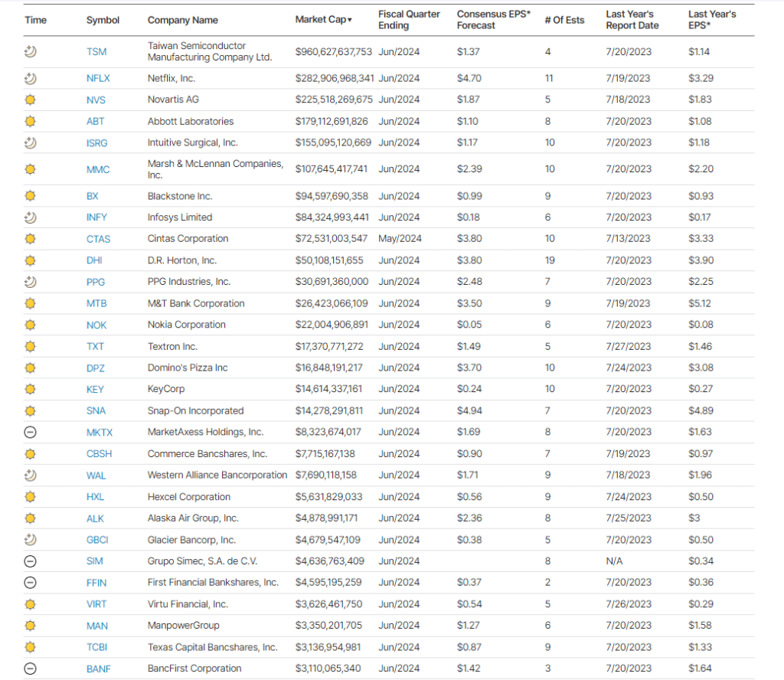Open the MAN symbol link
The height and width of the screenshot is (680, 784).
97,626
